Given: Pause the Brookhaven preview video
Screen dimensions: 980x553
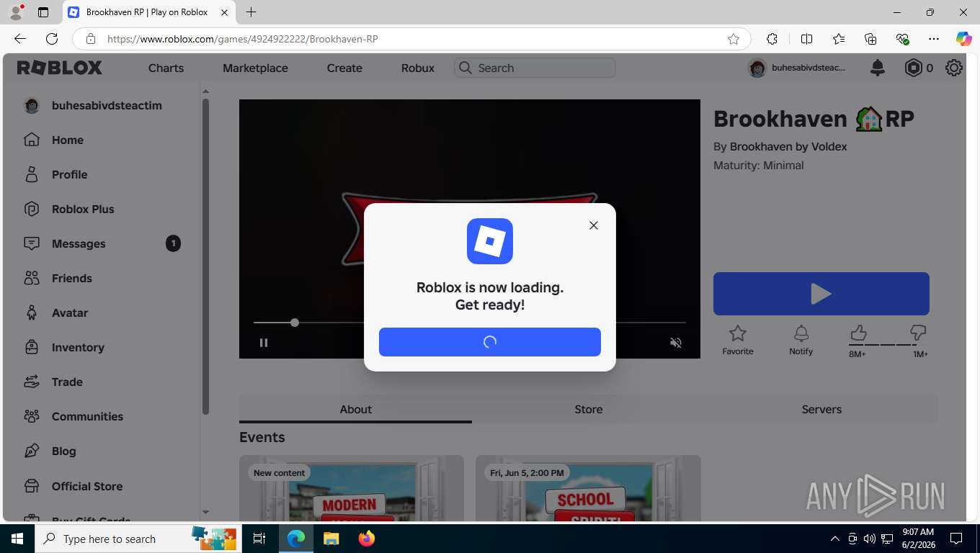Looking at the screenshot, I should tap(264, 343).
